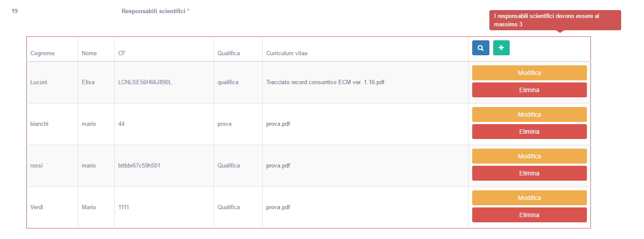Modify the Verdi Mario record
Screen dimensions: 644x239
click(529, 198)
